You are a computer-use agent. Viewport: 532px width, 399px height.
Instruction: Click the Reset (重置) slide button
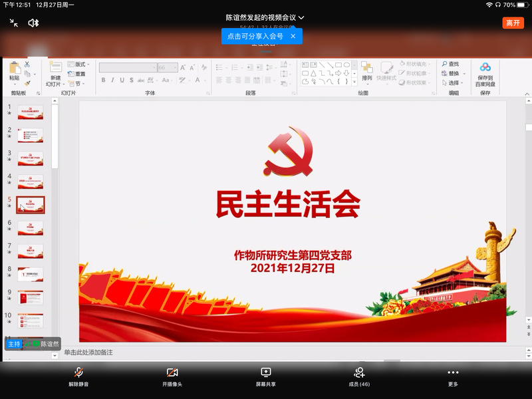click(x=76, y=74)
